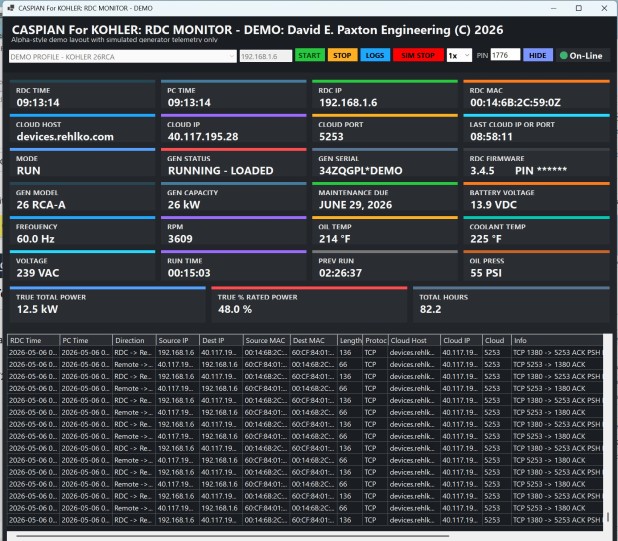Minimize the CASPIAN window
Screen dimensions: 618x541
click(x=554, y=8)
